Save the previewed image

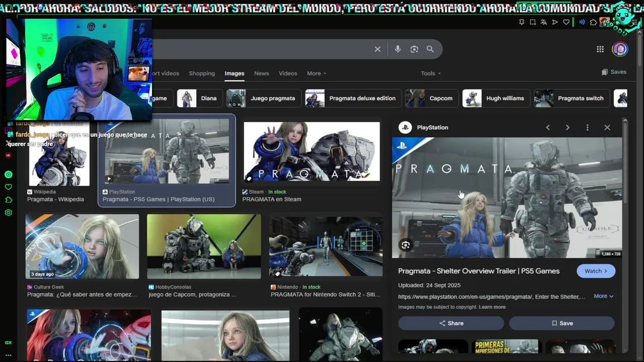pos(561,323)
